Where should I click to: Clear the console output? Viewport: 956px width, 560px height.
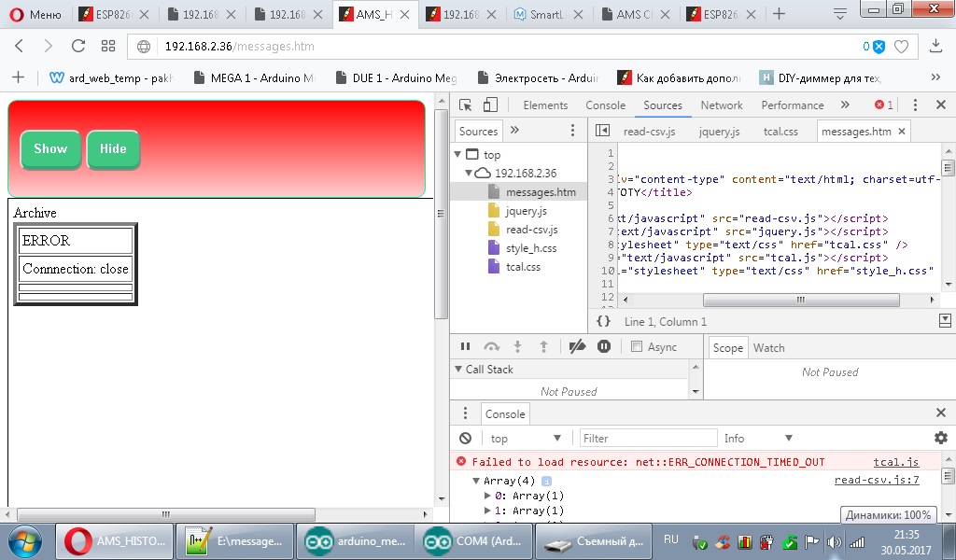click(x=465, y=438)
